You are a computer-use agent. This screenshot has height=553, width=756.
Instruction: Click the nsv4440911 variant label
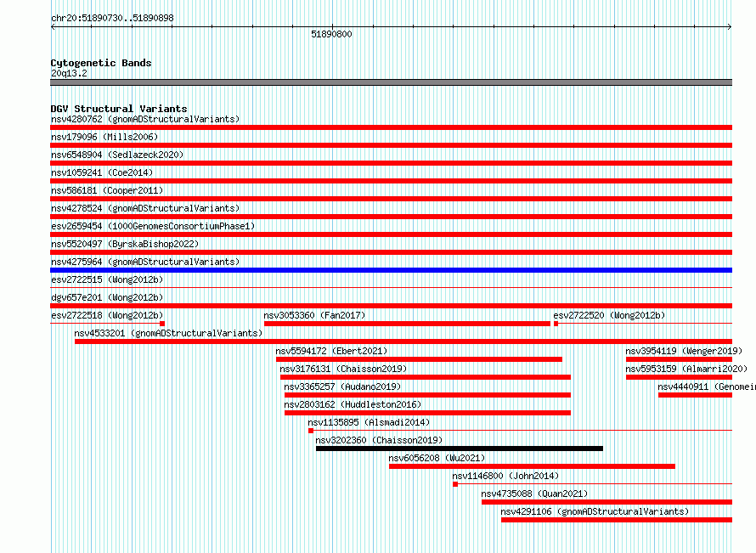(x=707, y=387)
